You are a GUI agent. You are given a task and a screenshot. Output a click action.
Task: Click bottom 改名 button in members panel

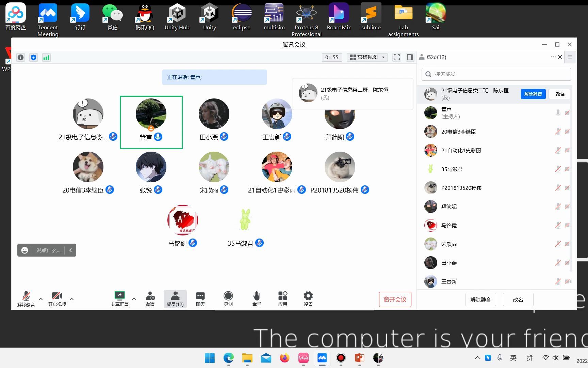518,300
